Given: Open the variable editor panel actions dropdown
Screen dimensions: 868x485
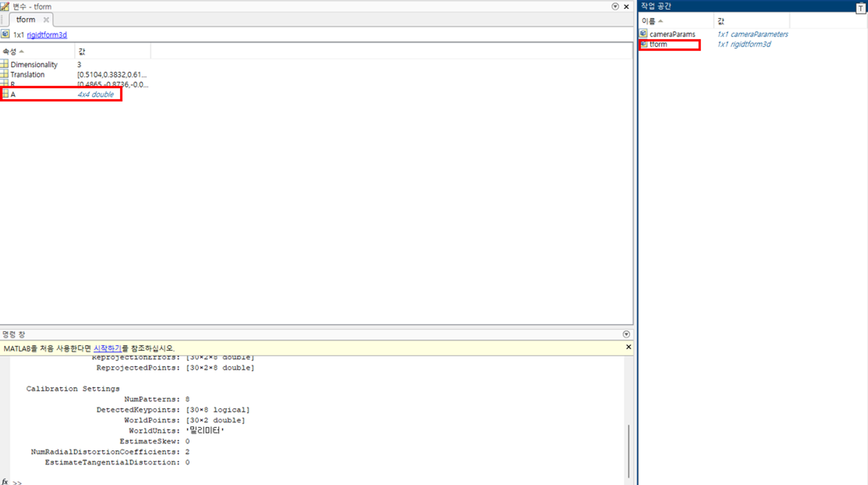Looking at the screenshot, I should pyautogui.click(x=615, y=7).
